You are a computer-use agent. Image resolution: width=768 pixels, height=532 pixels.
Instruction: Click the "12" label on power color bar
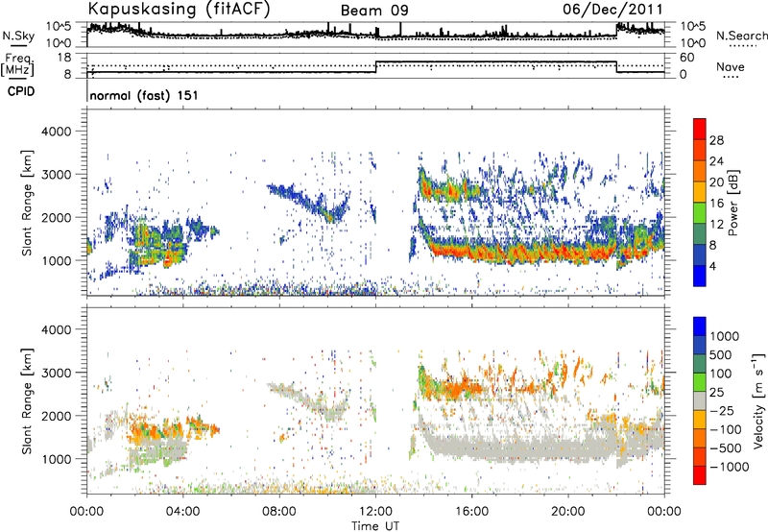716,225
